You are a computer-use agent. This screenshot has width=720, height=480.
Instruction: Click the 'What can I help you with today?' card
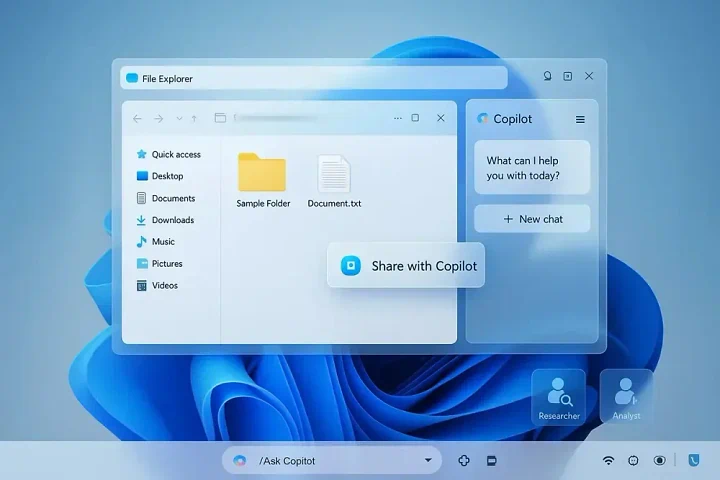tap(532, 167)
